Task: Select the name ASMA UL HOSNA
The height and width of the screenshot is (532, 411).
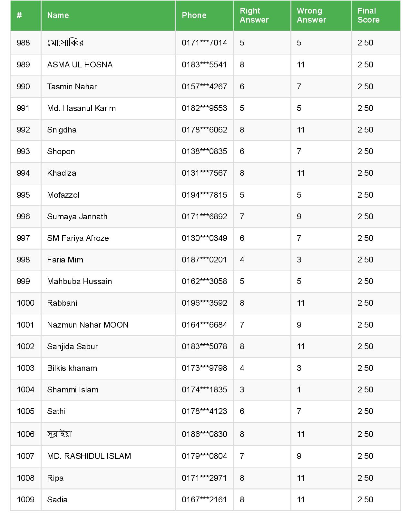Action: (x=80, y=65)
